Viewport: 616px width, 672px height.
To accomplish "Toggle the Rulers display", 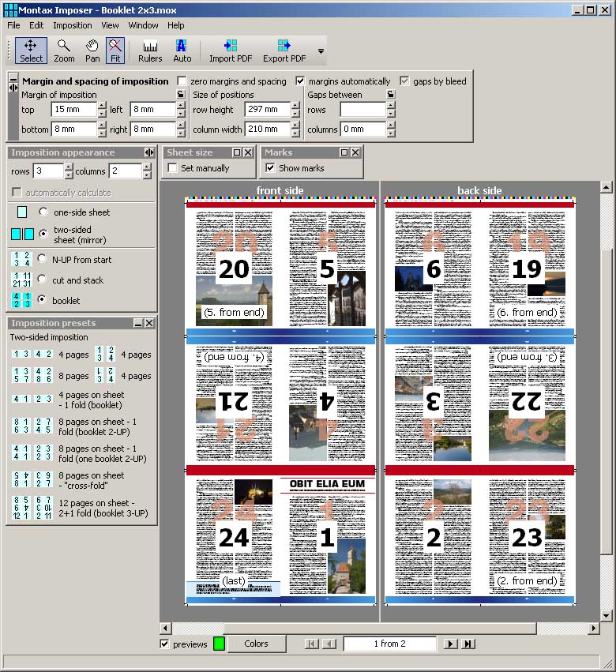I will pyautogui.click(x=150, y=51).
